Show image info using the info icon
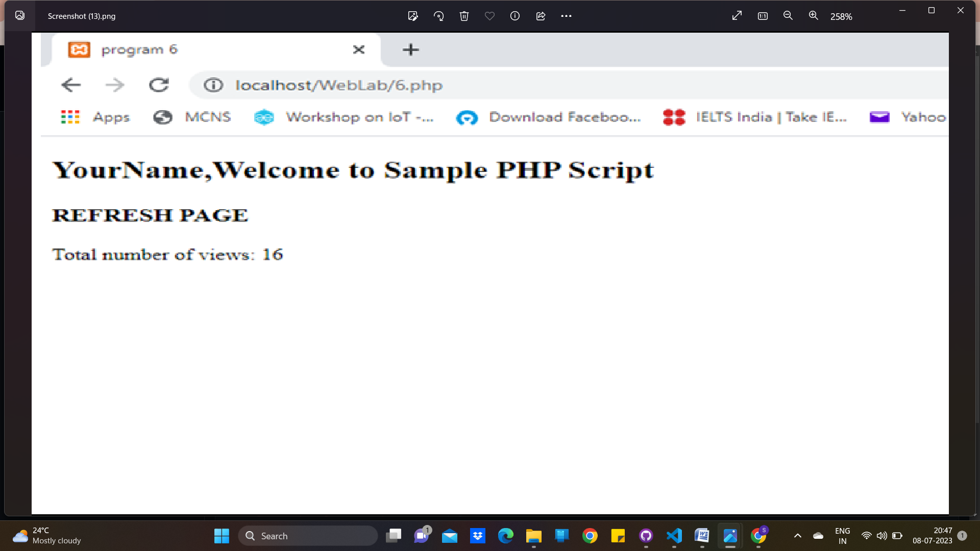Image resolution: width=980 pixels, height=551 pixels. click(514, 16)
